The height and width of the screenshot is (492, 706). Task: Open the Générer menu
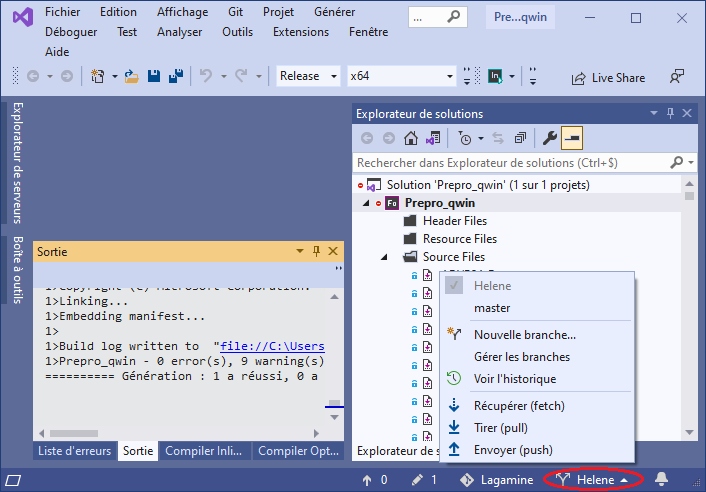[334, 12]
